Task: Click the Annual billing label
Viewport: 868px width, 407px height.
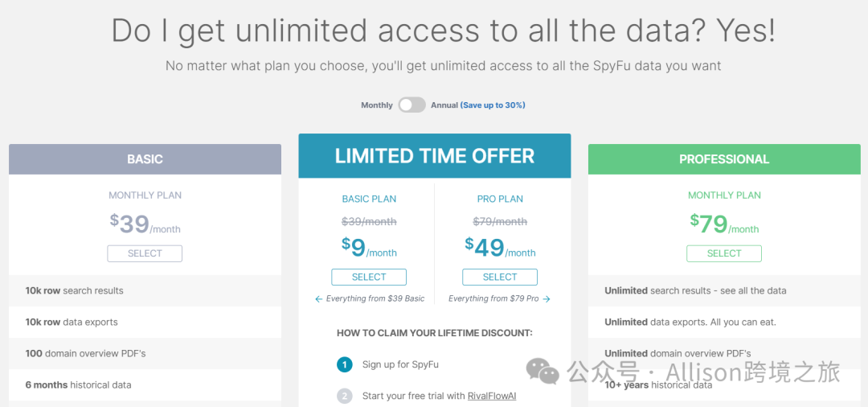Action: (444, 105)
